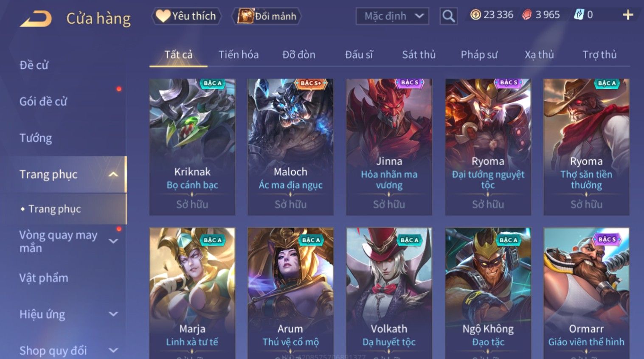Image resolution: width=644 pixels, height=359 pixels.
Task: Expand the Shop quy đổi section
Action: pyautogui.click(x=113, y=351)
